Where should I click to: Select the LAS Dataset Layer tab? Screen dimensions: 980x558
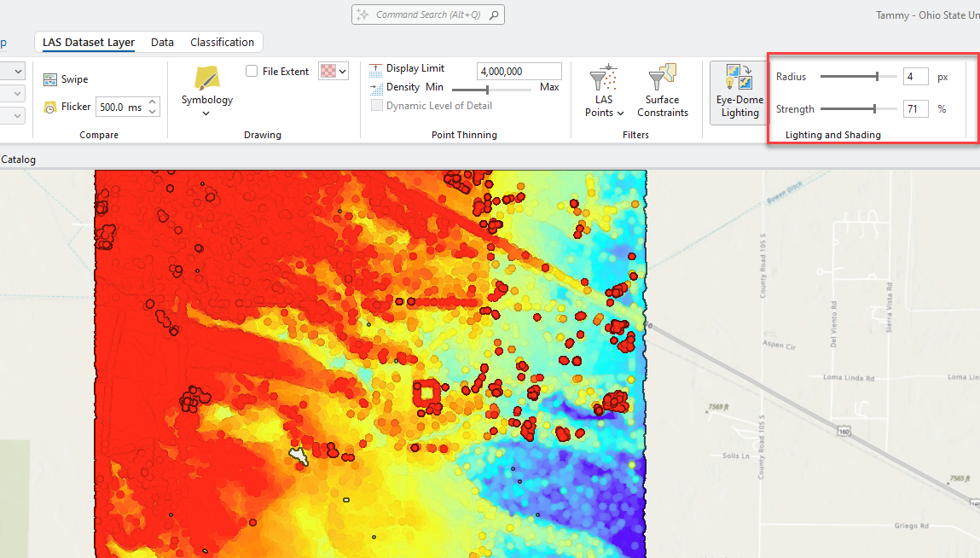click(89, 42)
